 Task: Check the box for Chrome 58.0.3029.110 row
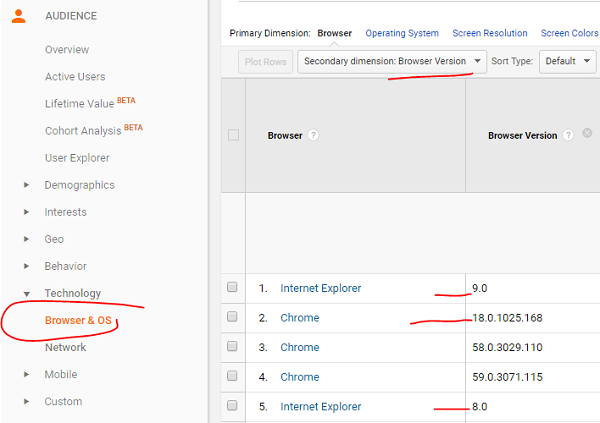pos(232,346)
